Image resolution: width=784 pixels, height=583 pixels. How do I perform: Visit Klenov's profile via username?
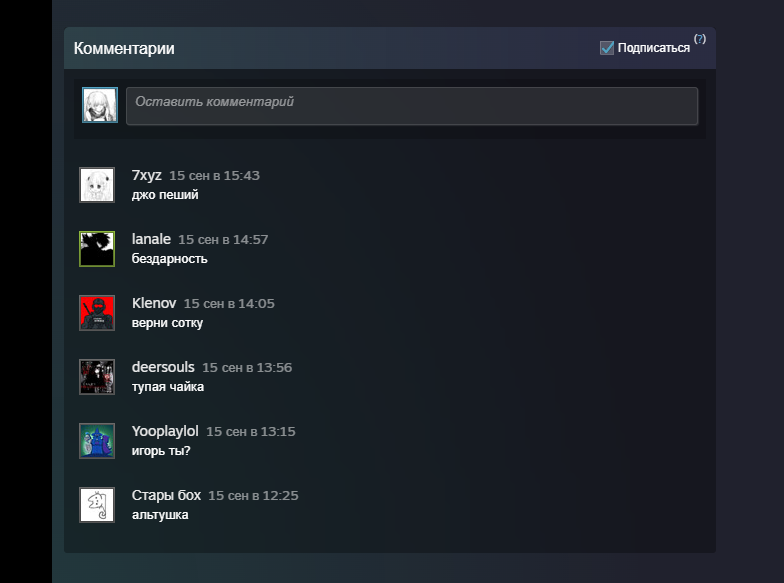tap(154, 303)
